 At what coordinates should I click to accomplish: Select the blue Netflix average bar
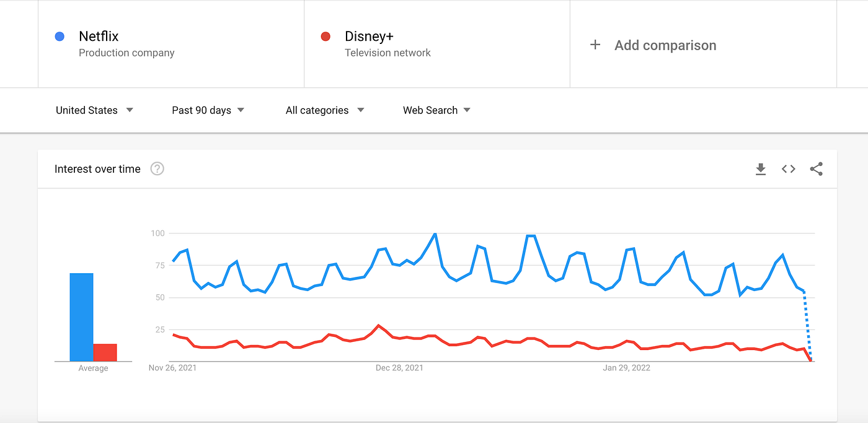click(x=81, y=317)
